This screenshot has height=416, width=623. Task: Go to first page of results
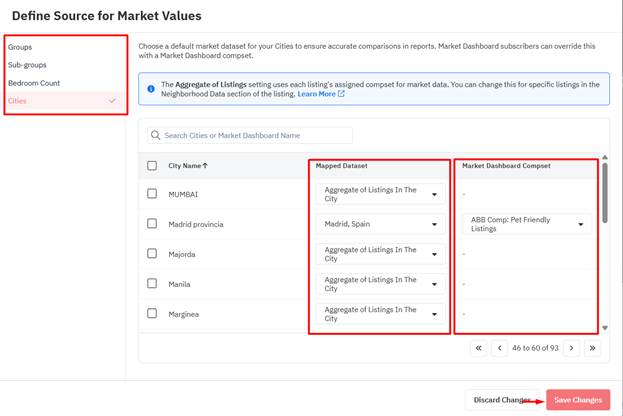478,348
